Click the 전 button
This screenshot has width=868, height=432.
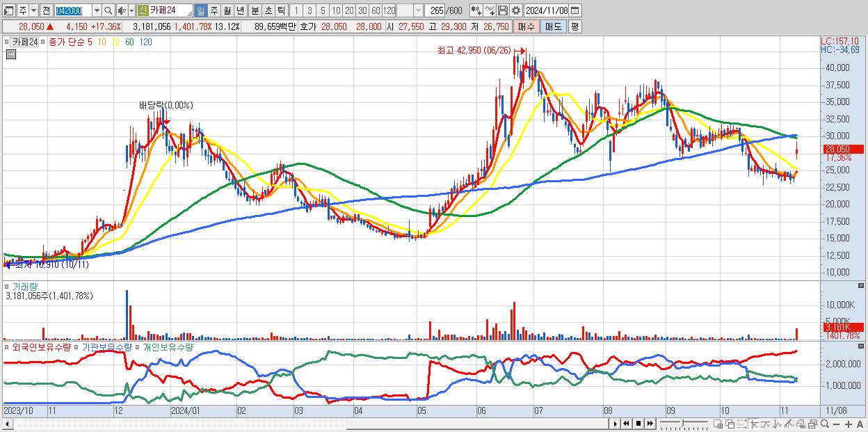pos(47,10)
